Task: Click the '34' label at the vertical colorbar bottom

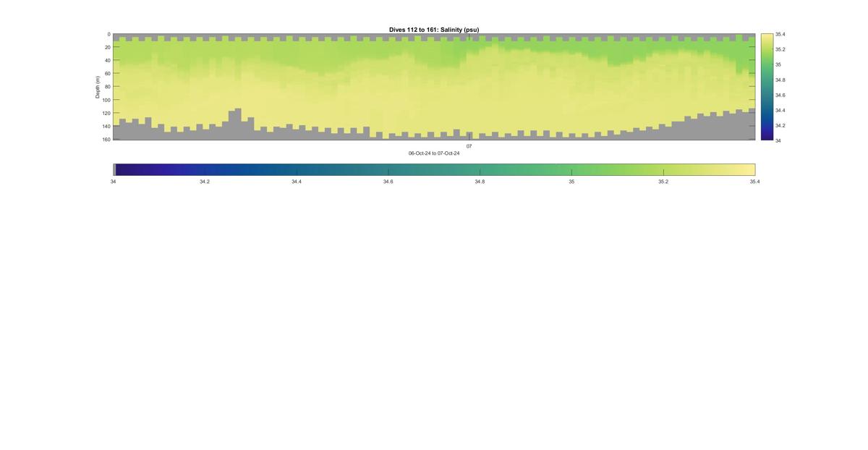Action: click(x=778, y=140)
